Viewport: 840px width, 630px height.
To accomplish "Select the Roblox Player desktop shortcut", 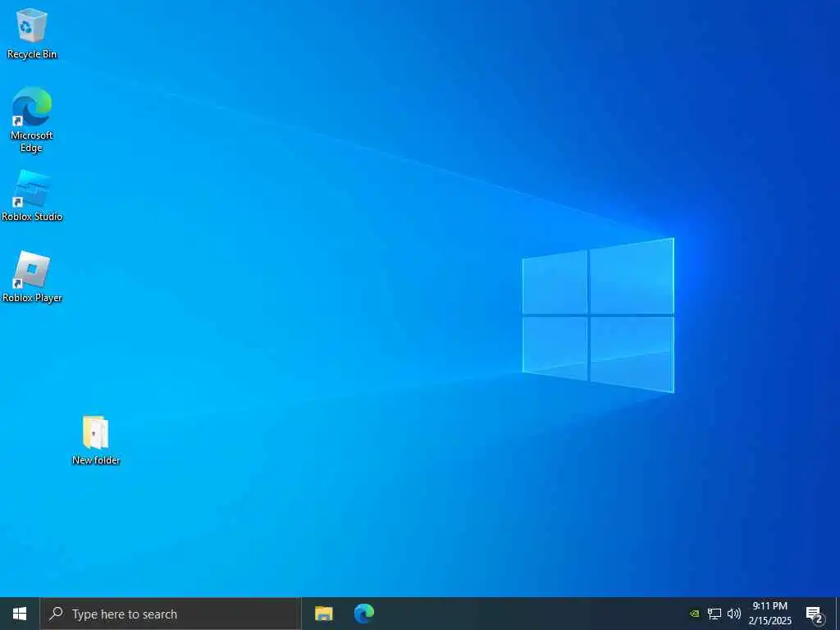I will [32, 277].
